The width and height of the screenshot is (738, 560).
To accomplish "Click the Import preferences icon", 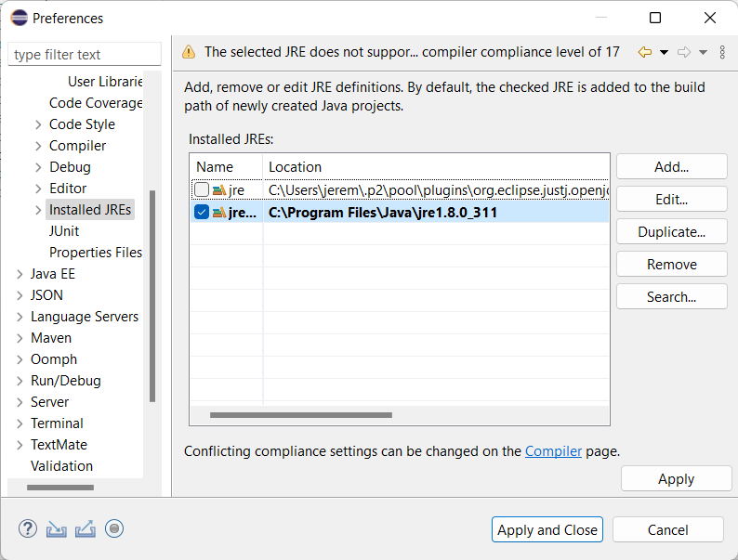I will pos(57,529).
